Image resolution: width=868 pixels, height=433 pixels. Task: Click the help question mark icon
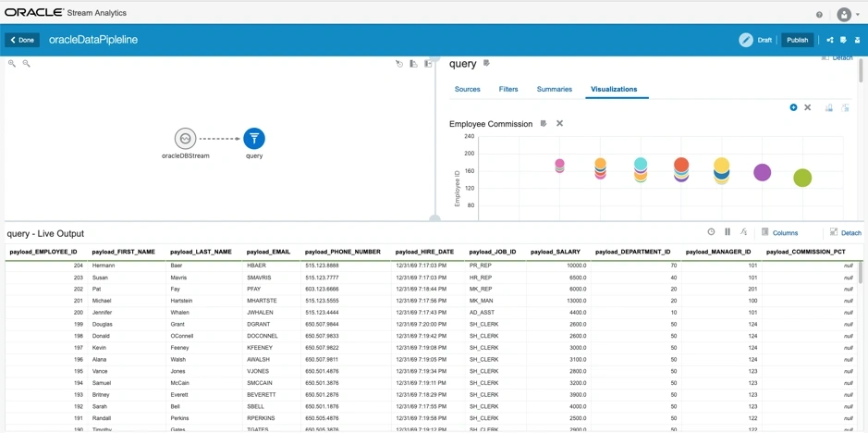(x=819, y=15)
